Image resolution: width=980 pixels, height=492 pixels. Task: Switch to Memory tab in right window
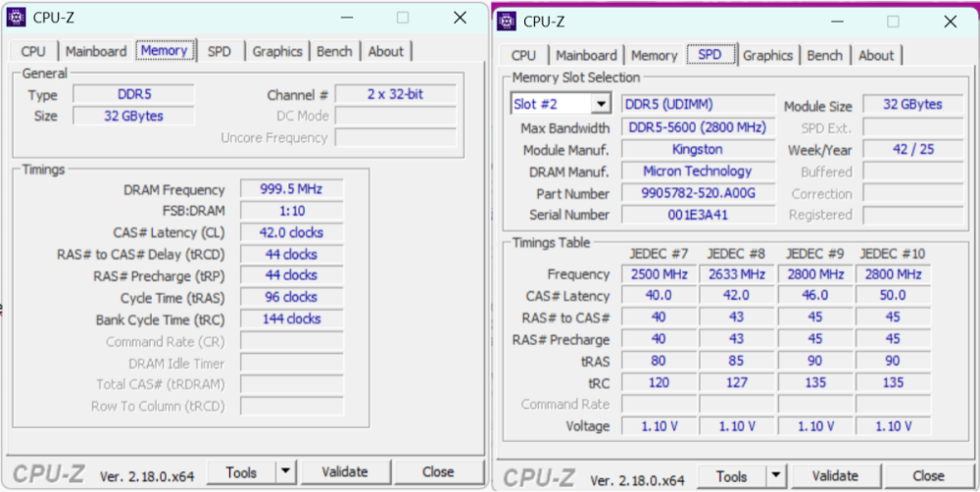coord(655,55)
